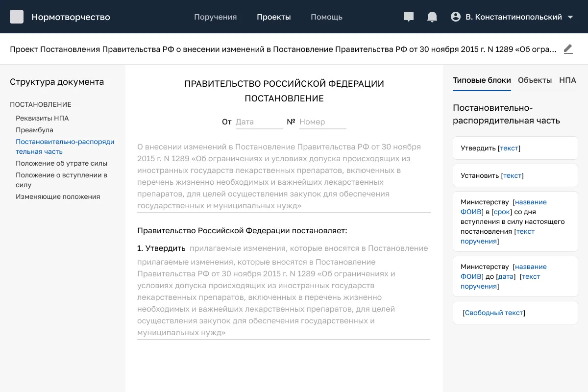Click the Дата input field

click(x=258, y=122)
